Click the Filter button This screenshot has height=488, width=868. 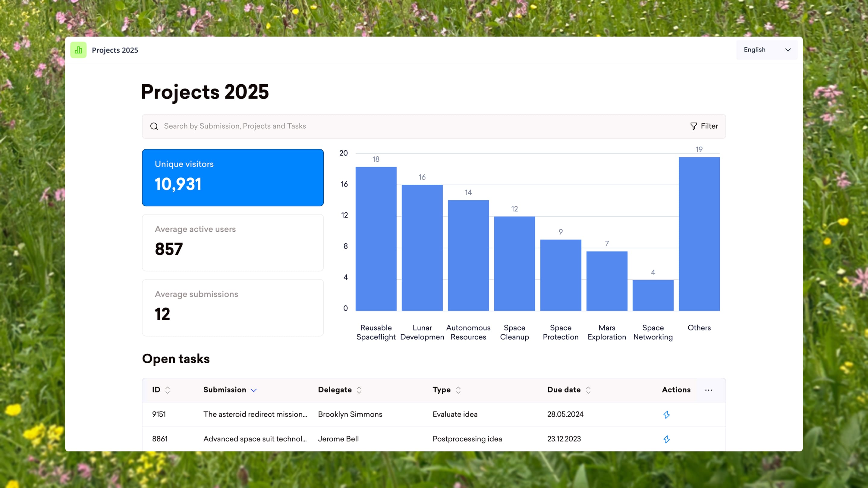click(x=704, y=126)
